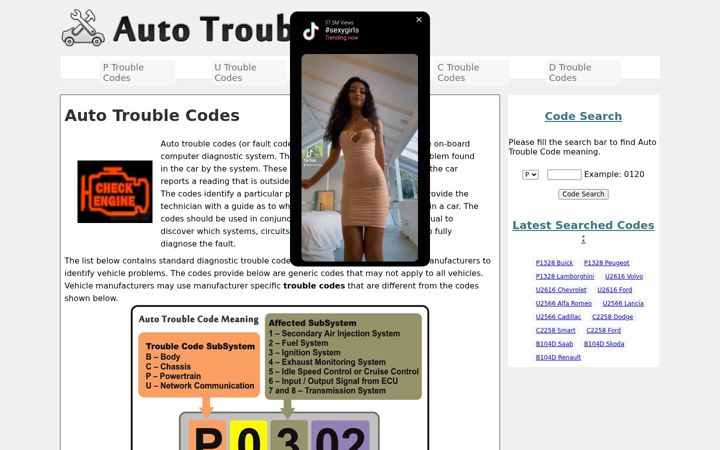
Task: Open the U2616 Chevrolet link
Action: 561,290
